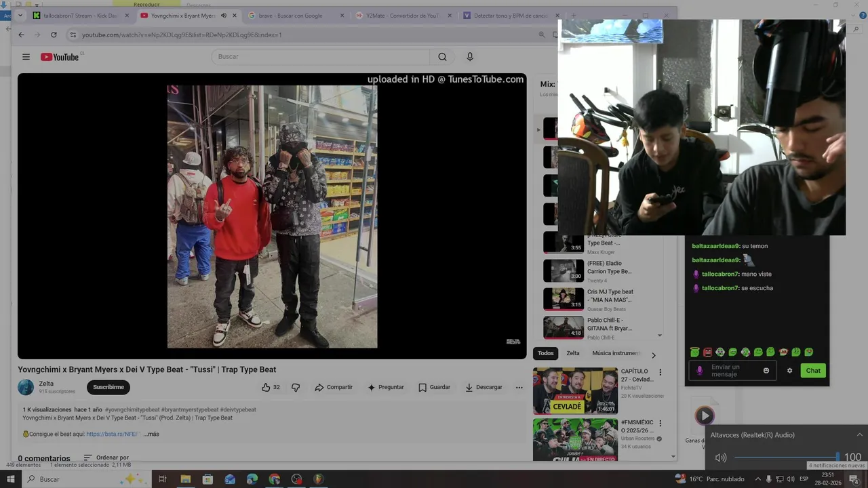
Task: Open the emoji picker smiley in chat
Action: 766,371
